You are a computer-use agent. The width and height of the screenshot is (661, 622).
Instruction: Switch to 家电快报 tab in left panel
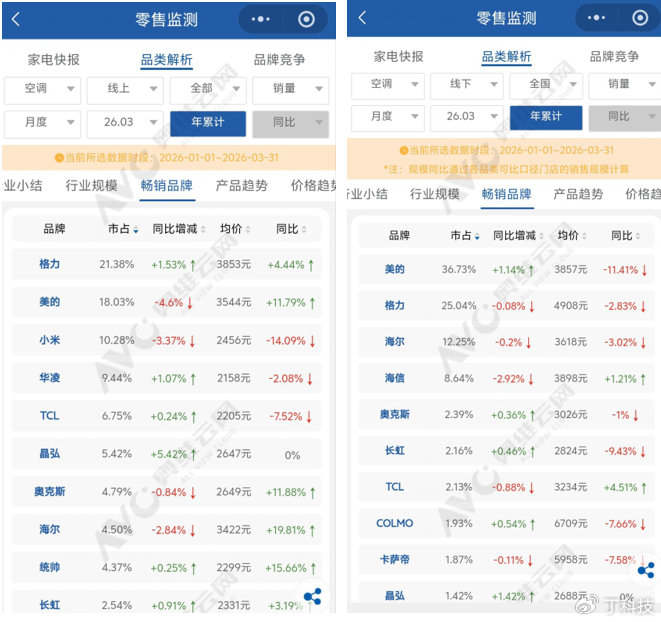pos(54,60)
